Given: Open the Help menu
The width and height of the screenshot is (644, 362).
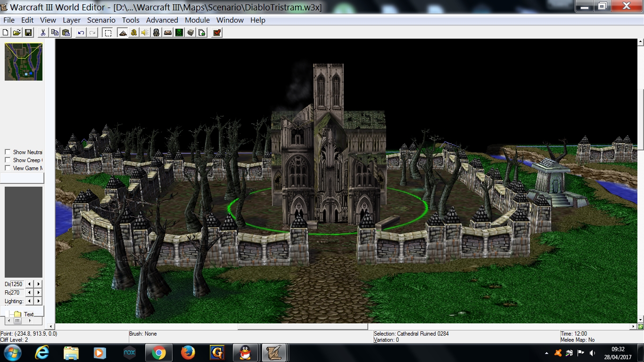Looking at the screenshot, I should [x=258, y=20].
